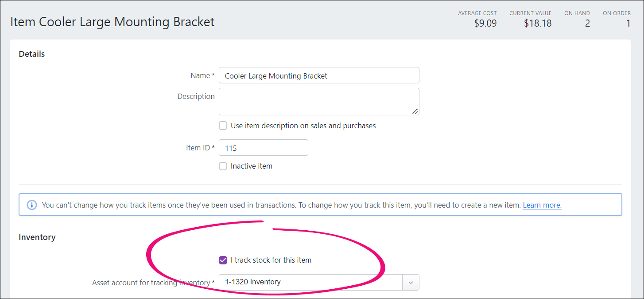This screenshot has height=299, width=644.
Task: Click into the Name text field
Action: (319, 75)
